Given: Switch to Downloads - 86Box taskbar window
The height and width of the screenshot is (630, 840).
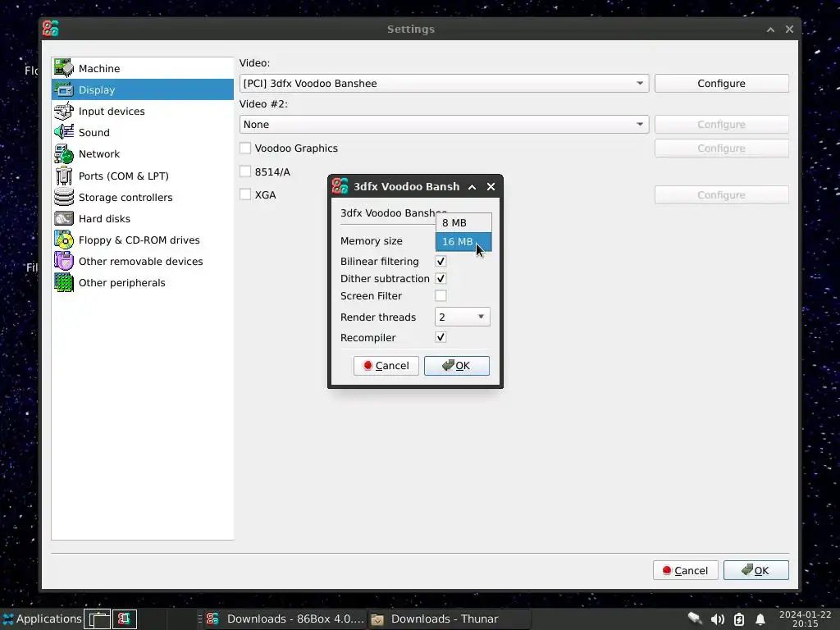Looking at the screenshot, I should (x=285, y=619).
